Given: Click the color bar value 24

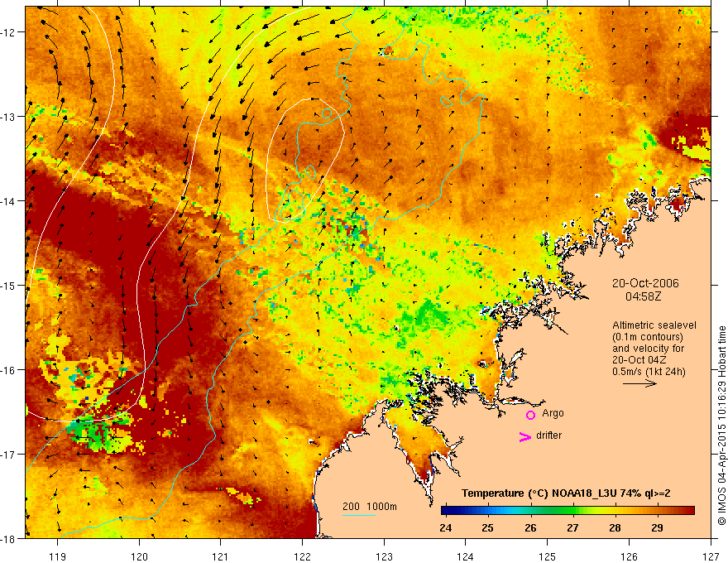Looking at the screenshot, I should pos(445,527).
